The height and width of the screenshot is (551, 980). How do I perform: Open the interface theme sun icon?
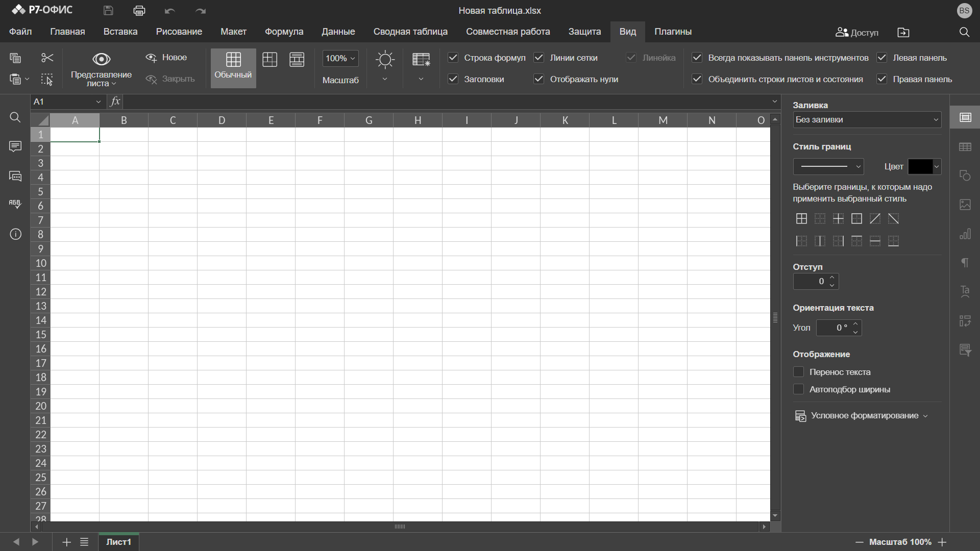[385, 60]
